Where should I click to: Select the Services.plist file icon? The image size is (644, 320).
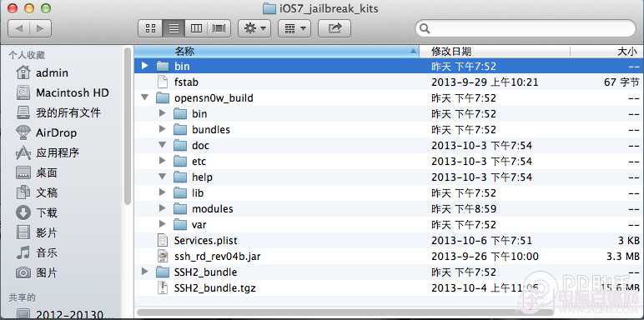click(163, 240)
